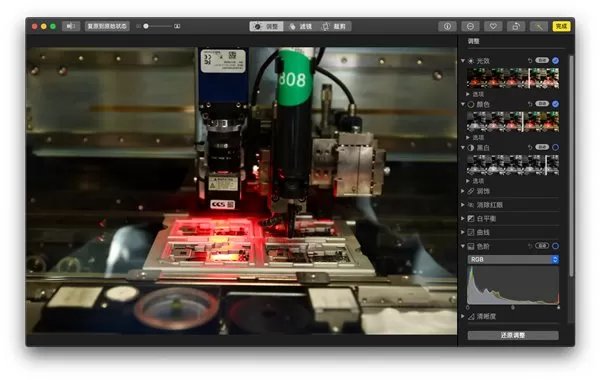Screen dimensions: 600x380
Task: Collapse the 颜色 color section triangle
Action: 463,104
